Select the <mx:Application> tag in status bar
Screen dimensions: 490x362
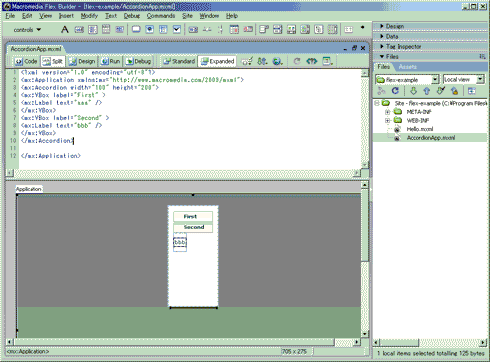click(x=28, y=351)
